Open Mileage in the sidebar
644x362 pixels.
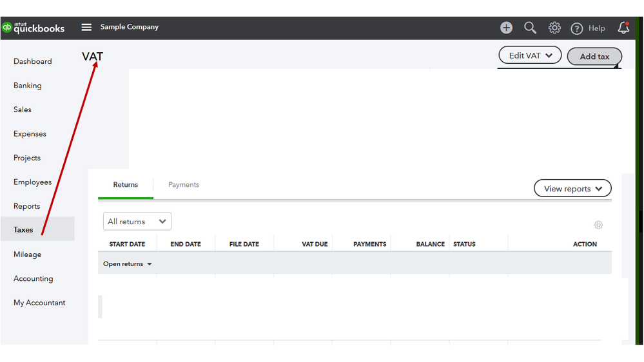click(28, 254)
